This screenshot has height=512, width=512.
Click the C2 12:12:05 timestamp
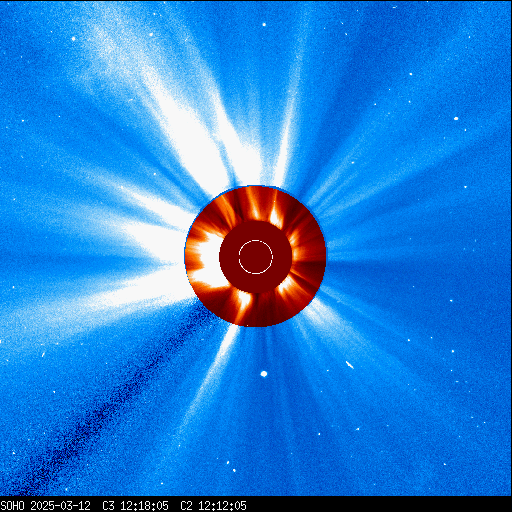[x=213, y=506]
